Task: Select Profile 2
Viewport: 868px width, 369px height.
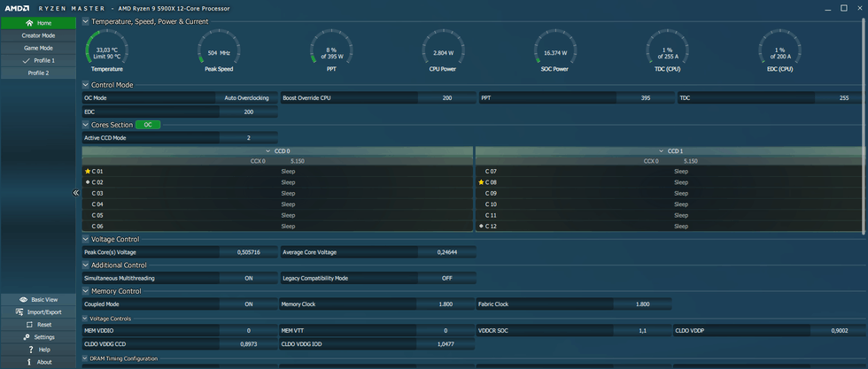Action: pyautogui.click(x=38, y=73)
